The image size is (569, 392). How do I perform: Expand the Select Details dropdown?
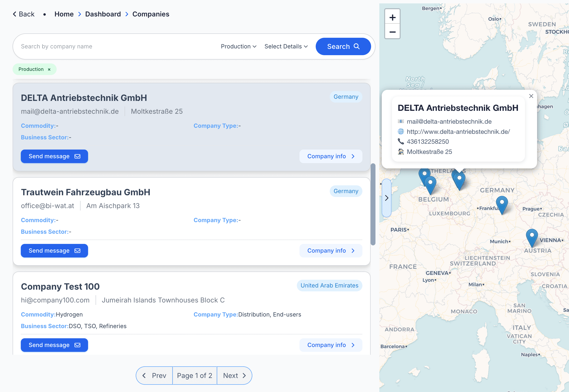(x=286, y=46)
